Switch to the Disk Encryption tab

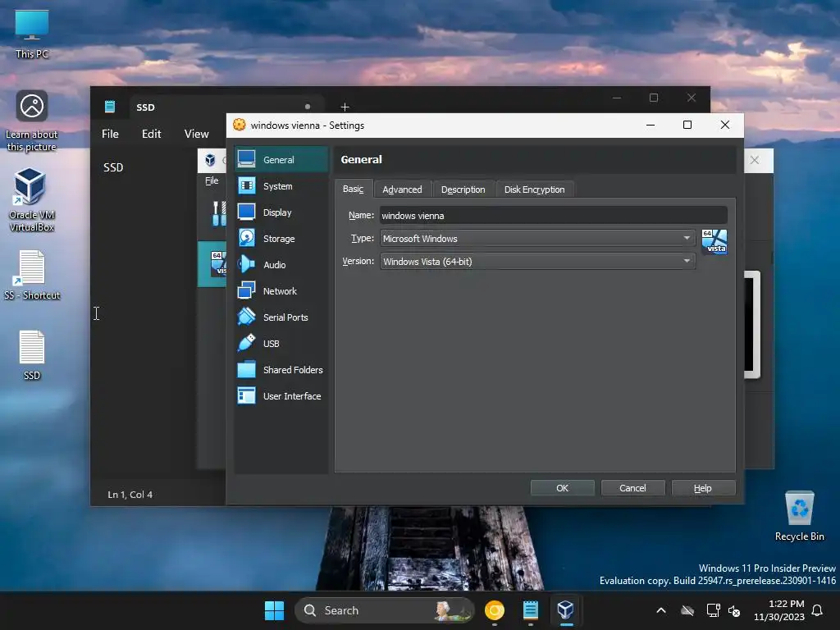click(534, 189)
